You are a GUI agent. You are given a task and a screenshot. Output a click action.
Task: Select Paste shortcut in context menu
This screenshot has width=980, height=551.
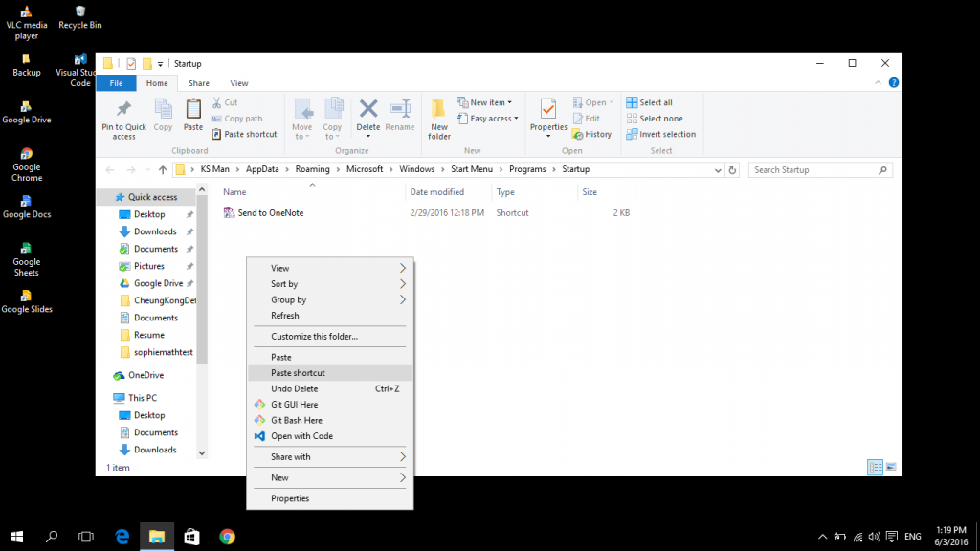coord(298,373)
